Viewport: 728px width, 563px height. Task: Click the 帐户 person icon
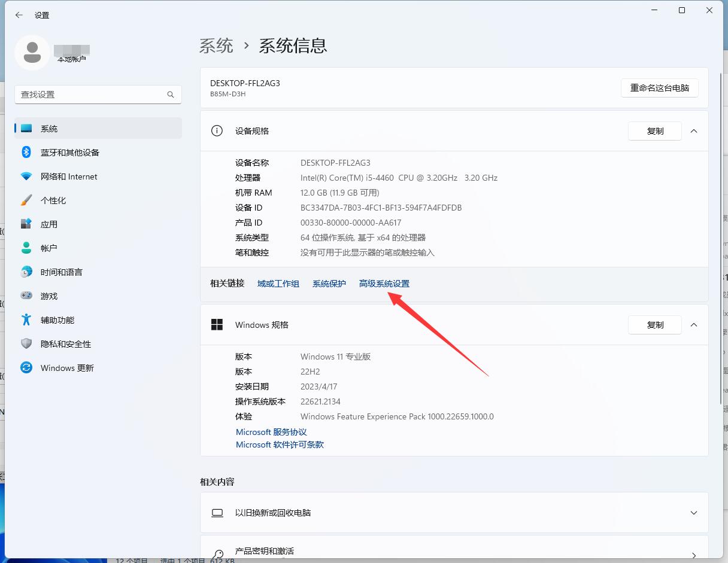[x=26, y=248]
